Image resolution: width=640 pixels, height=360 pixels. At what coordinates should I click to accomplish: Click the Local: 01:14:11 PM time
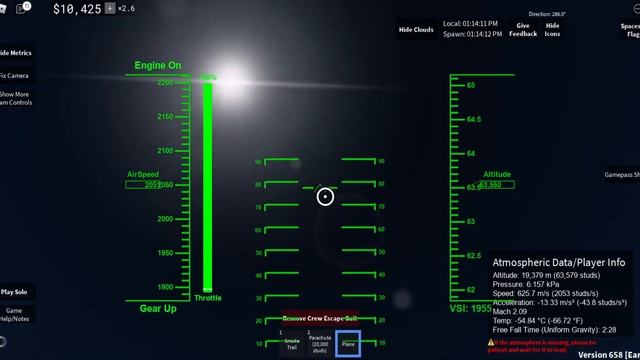tap(470, 24)
